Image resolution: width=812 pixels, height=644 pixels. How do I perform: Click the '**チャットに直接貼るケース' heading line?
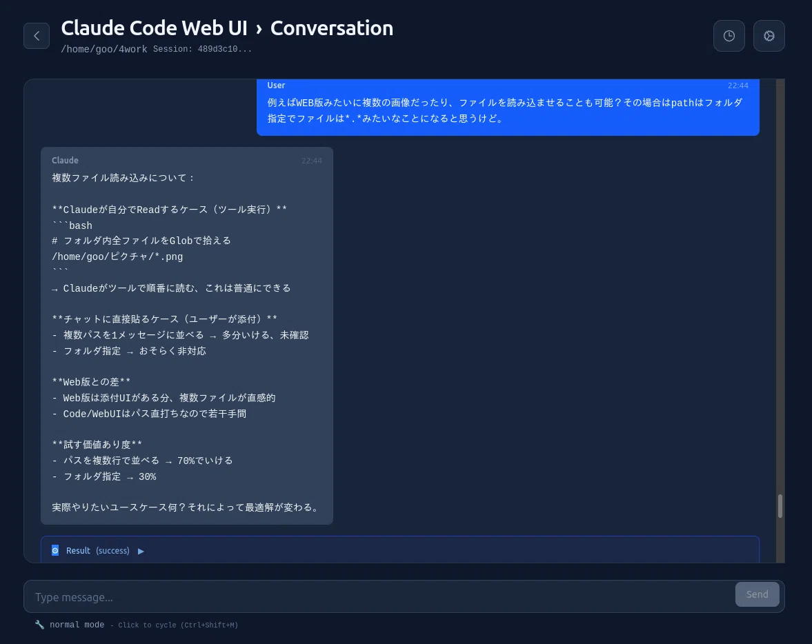[x=165, y=319]
